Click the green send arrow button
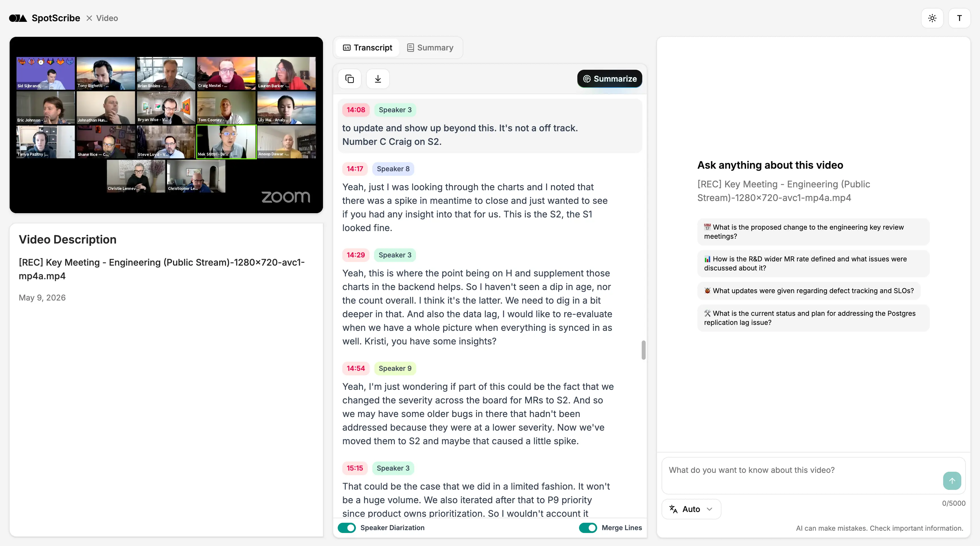Image resolution: width=980 pixels, height=546 pixels. coord(952,481)
